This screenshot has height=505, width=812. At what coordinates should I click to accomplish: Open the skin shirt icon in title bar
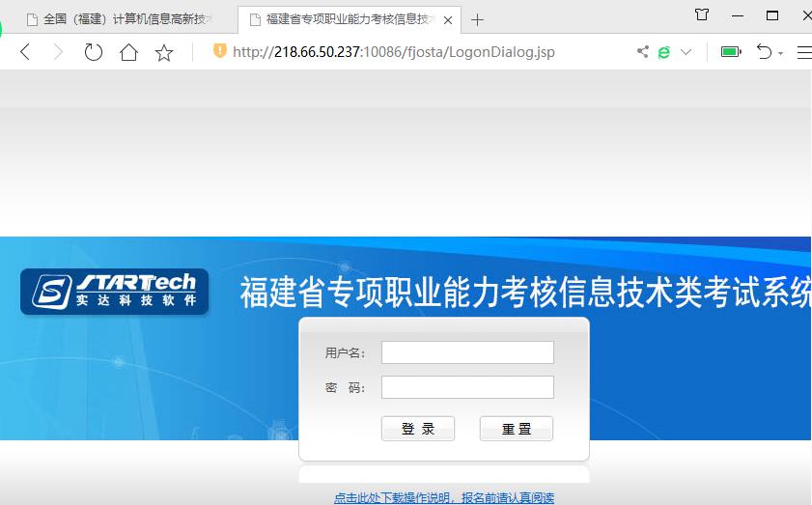[702, 14]
